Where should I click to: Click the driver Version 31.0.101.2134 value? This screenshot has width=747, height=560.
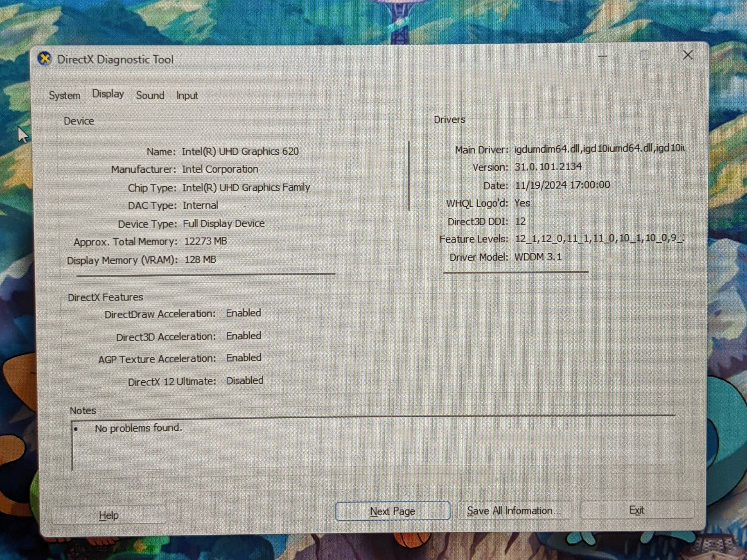coord(548,167)
